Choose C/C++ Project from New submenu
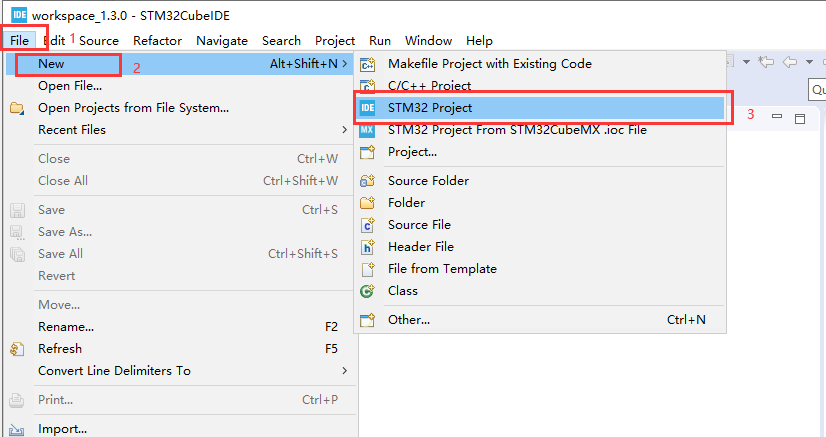Screen dimensions: 826x437 pyautogui.click(x=429, y=86)
